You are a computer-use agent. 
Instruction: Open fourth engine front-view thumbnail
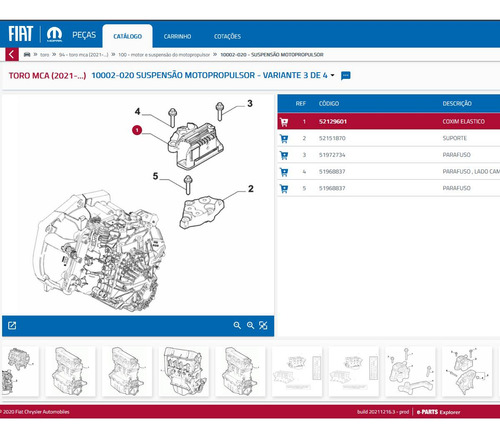184,371
